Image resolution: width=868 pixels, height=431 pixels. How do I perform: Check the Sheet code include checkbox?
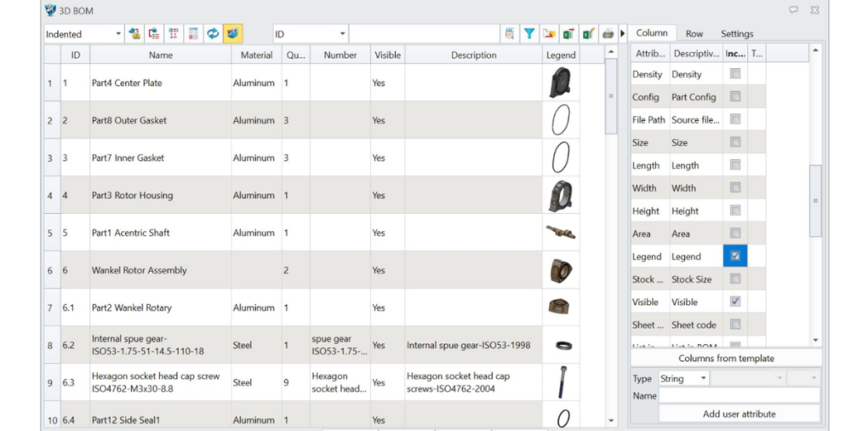(x=735, y=324)
